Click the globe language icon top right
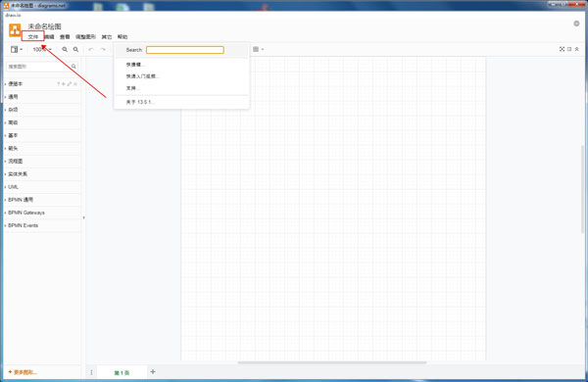Screen dimensions: 588x382 point(576,24)
